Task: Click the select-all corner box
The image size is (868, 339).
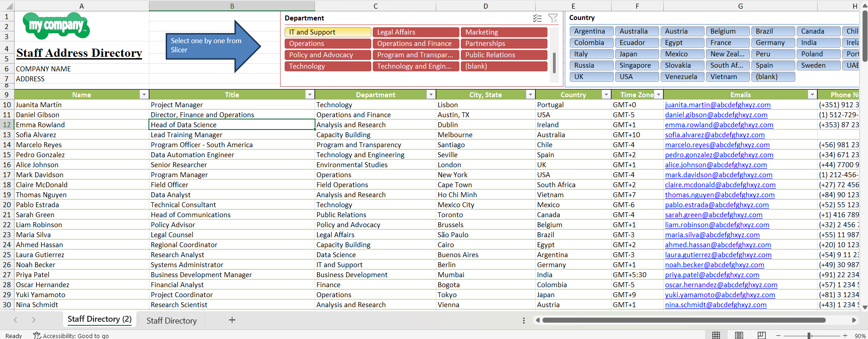Action: point(7,6)
